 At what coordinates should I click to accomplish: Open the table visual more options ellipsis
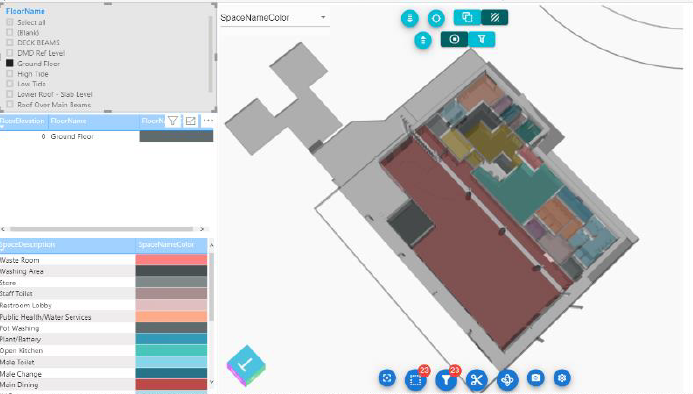[x=208, y=120]
